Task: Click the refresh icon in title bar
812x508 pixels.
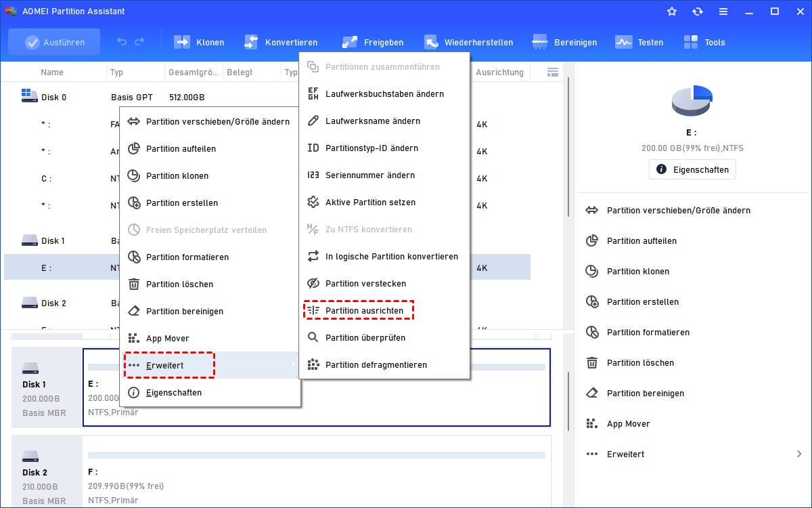Action: pyautogui.click(x=698, y=12)
